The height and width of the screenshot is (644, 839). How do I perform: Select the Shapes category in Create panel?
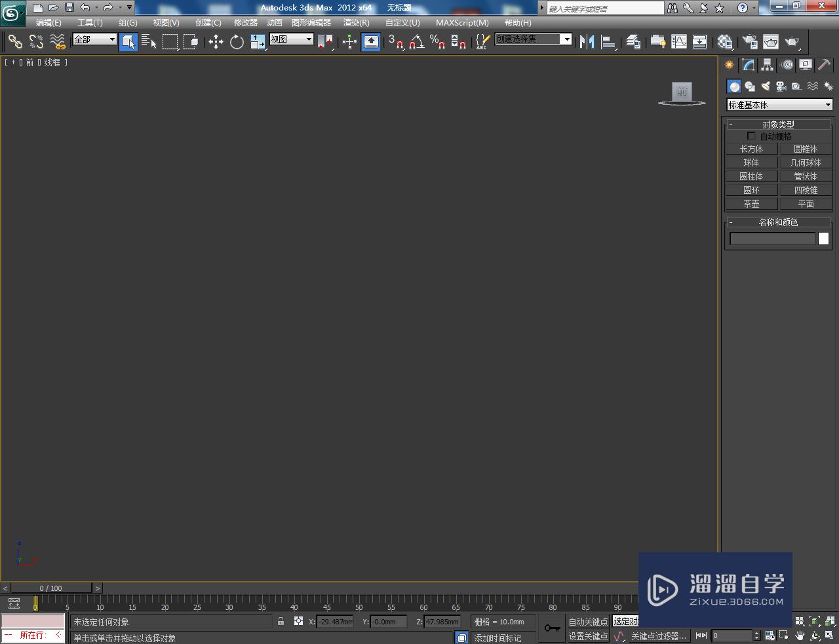[750, 86]
